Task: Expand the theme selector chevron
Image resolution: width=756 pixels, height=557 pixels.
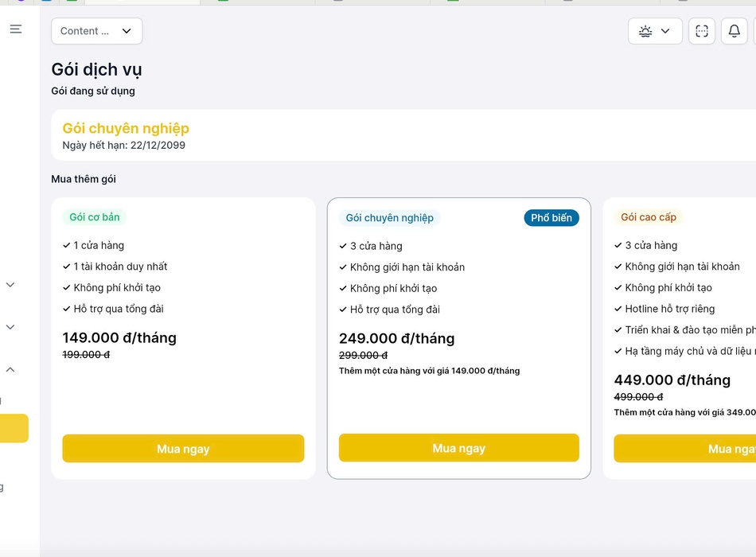Action: 666,31
